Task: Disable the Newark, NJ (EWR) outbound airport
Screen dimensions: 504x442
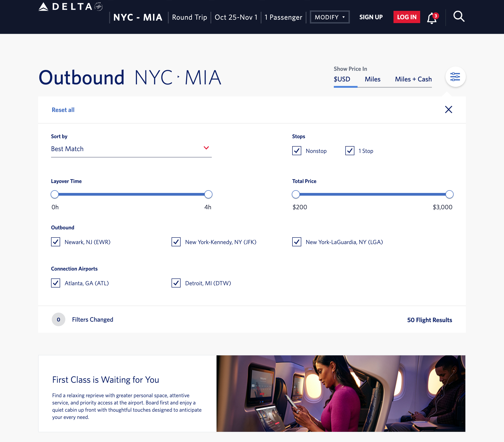Action: coord(56,242)
